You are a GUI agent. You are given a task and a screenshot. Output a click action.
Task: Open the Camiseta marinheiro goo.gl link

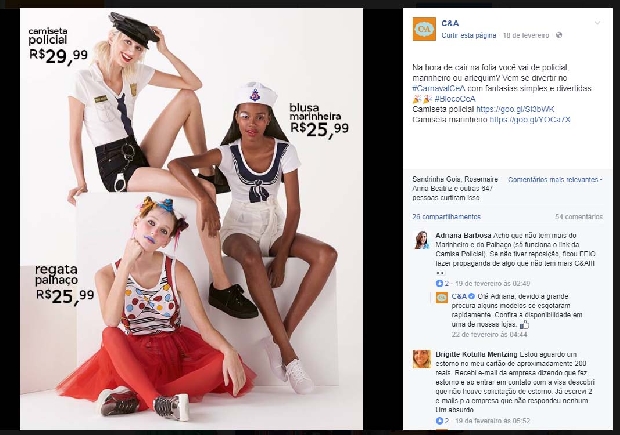(530, 119)
